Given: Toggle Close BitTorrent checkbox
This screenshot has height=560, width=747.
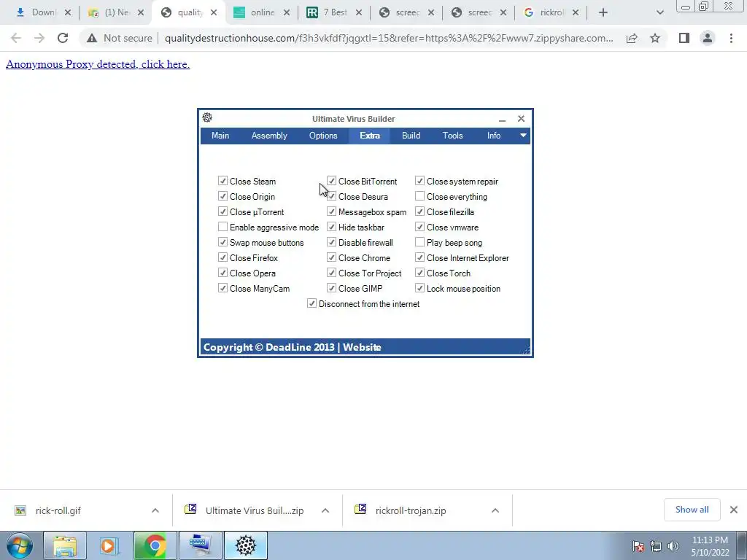Looking at the screenshot, I should (x=332, y=181).
